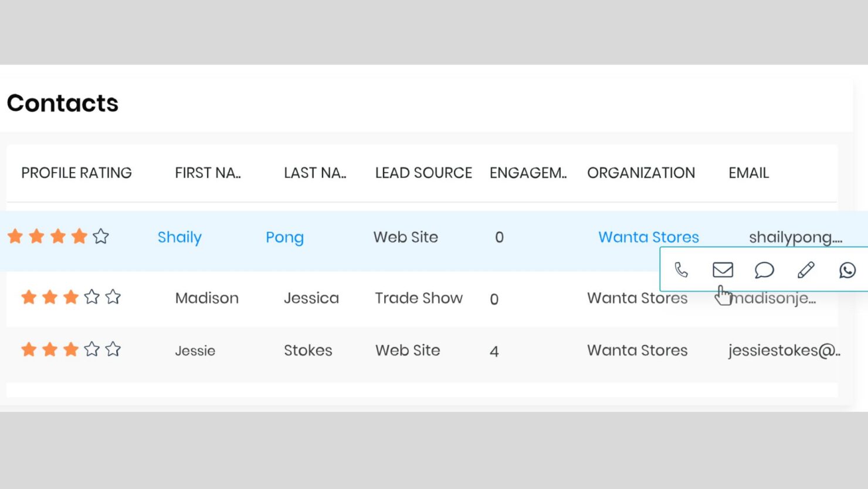Set Madison Jessica's rating using the star control
This screenshot has height=489, width=868.
tap(70, 297)
